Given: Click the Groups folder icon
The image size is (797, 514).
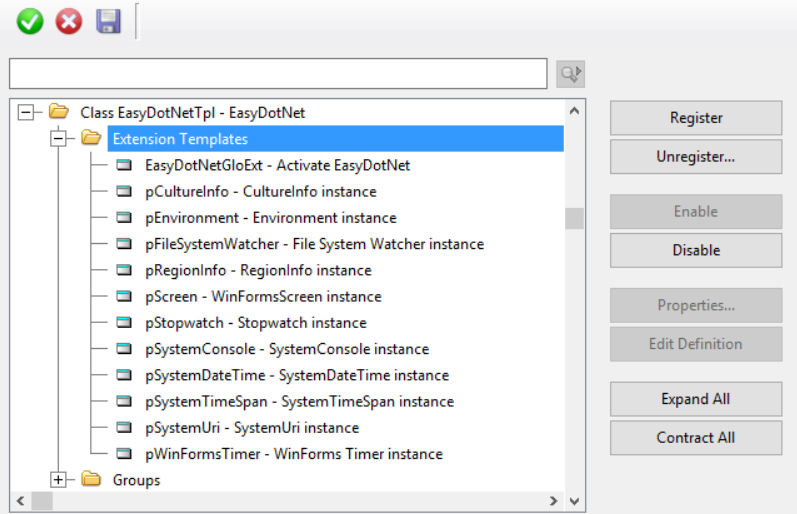Looking at the screenshot, I should [x=91, y=478].
